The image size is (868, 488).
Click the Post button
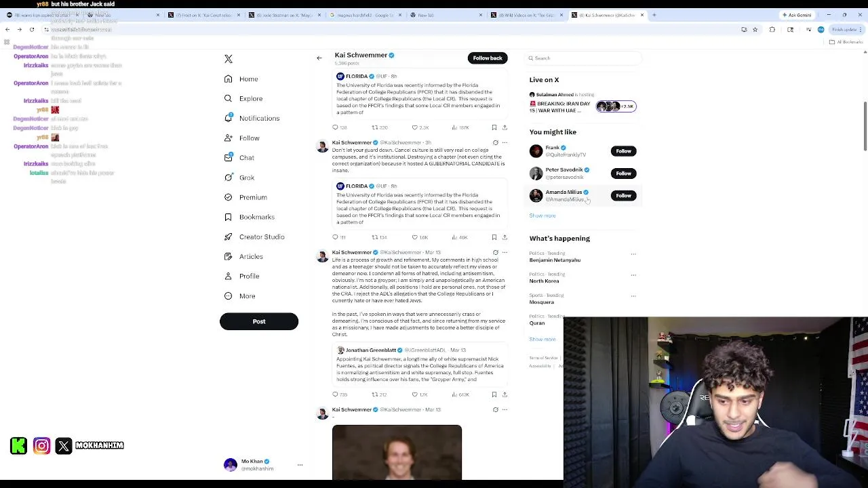point(259,321)
